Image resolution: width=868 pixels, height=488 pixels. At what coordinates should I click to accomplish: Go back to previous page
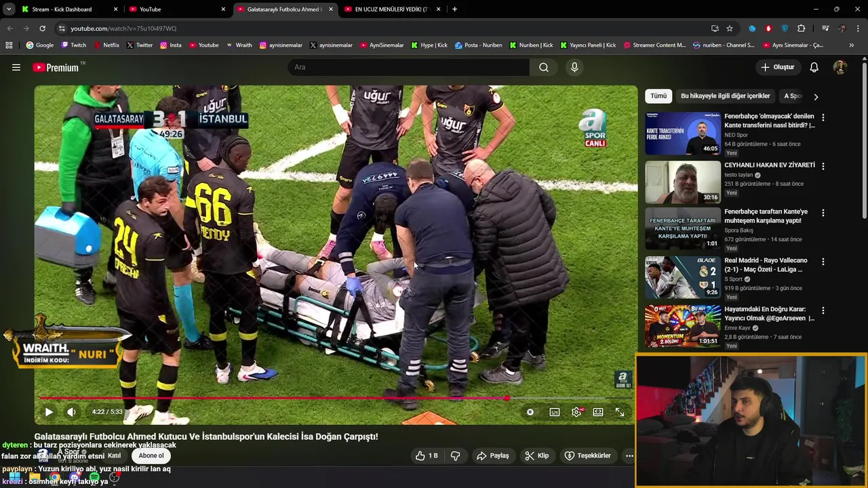tap(9, 28)
